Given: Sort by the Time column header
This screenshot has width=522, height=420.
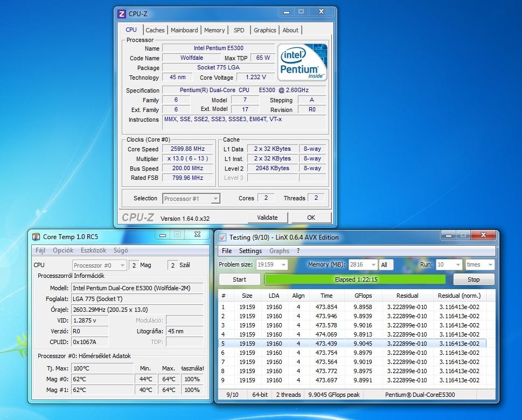Looking at the screenshot, I should click(x=326, y=296).
